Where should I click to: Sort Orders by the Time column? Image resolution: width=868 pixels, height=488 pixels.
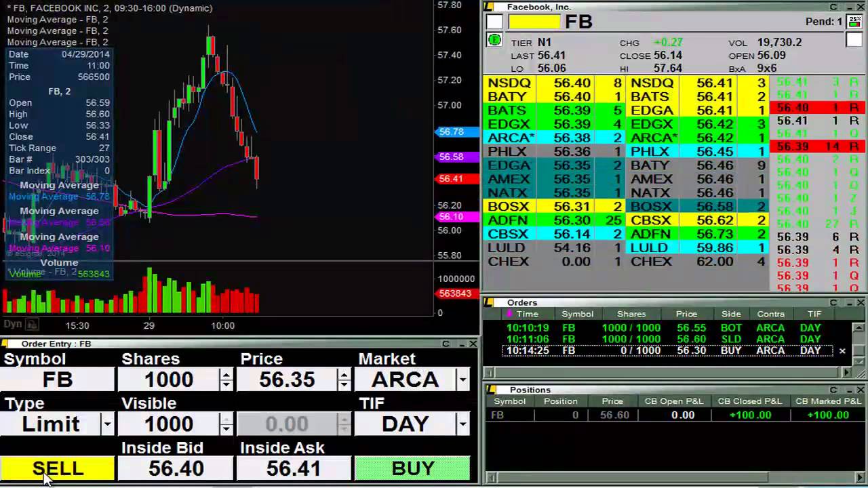coord(527,314)
